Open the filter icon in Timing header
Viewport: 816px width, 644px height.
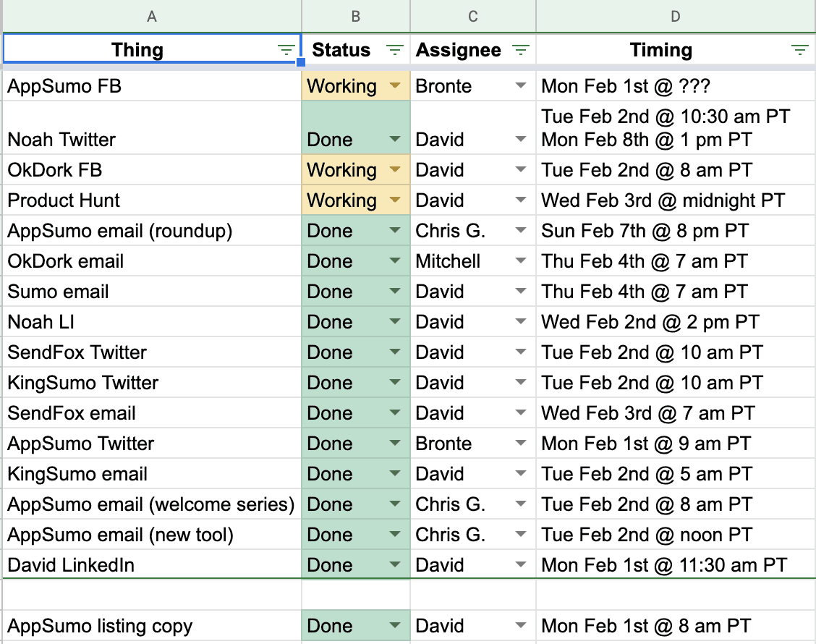tap(800, 50)
